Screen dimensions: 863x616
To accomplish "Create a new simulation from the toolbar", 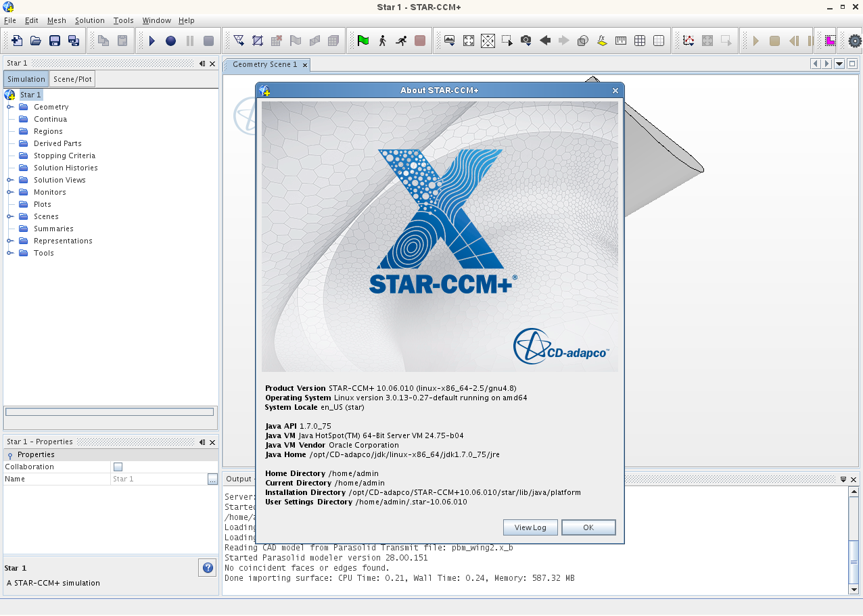I will click(x=17, y=41).
